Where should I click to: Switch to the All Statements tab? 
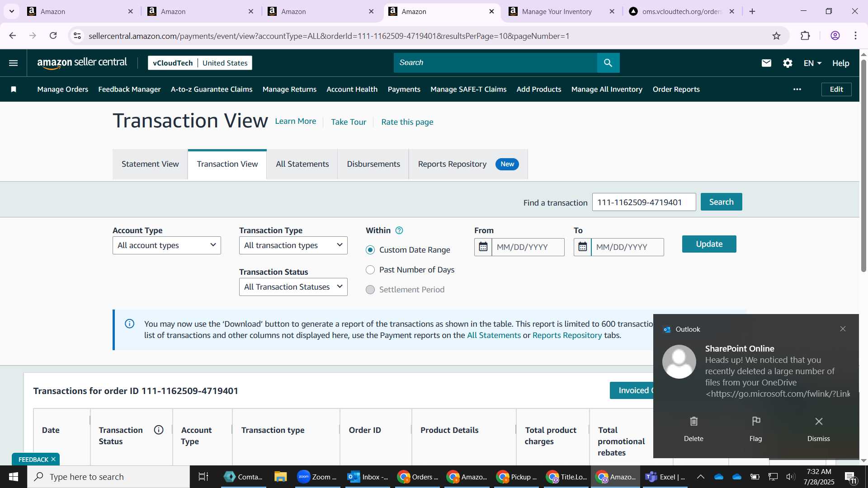(302, 164)
